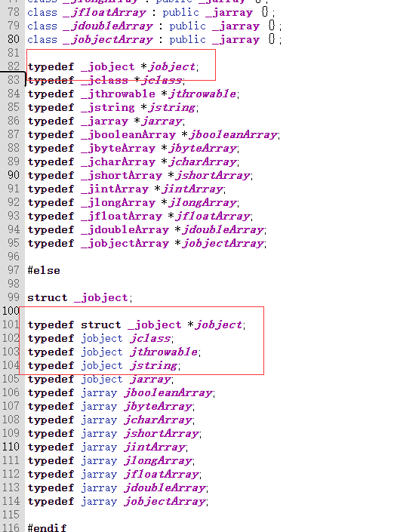Click line number 116 in the gutter
The height and width of the screenshot is (532, 394).
[11, 528]
